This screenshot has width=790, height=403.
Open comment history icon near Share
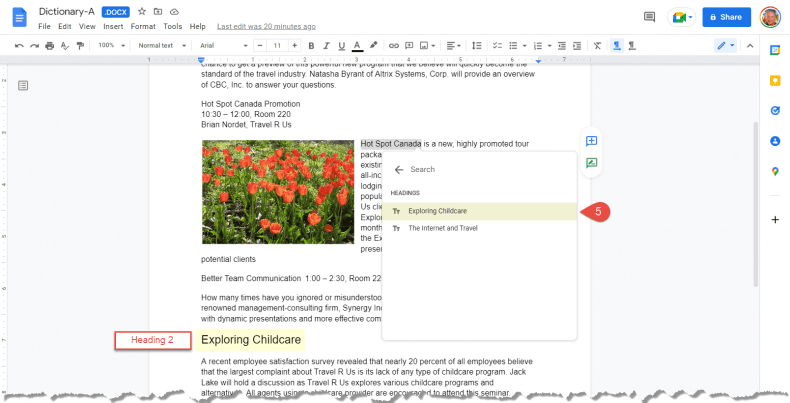coord(649,17)
